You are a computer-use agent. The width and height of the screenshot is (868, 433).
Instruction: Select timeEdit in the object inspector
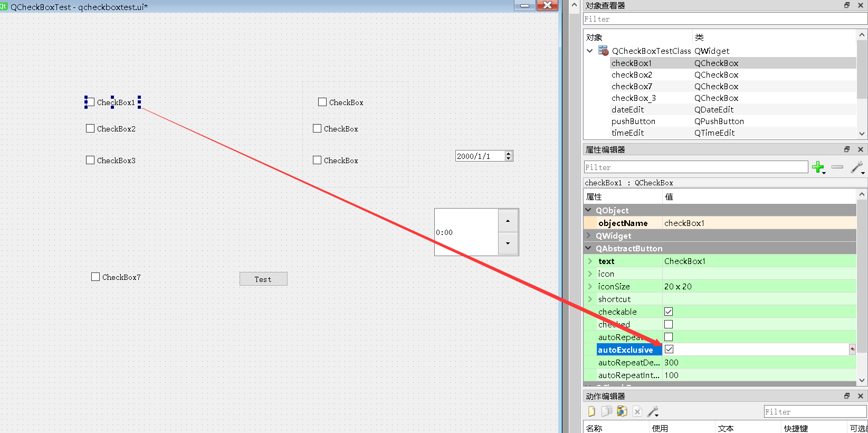click(x=627, y=133)
